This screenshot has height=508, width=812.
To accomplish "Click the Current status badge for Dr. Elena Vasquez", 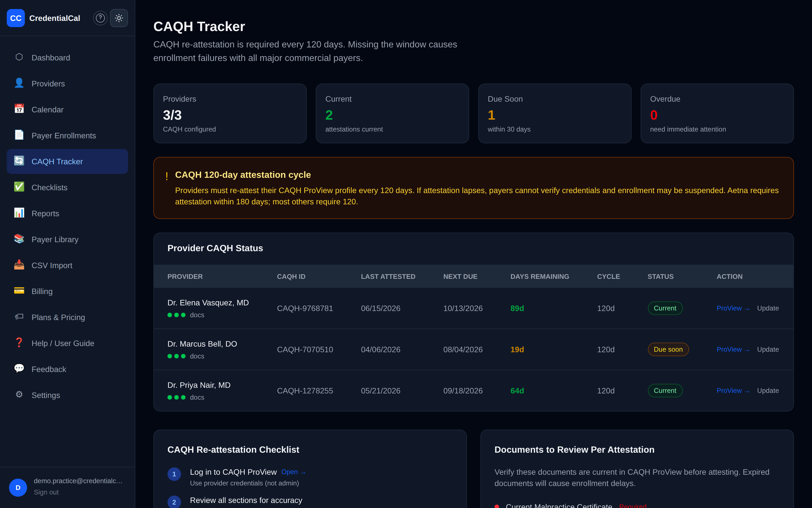I will (665, 308).
